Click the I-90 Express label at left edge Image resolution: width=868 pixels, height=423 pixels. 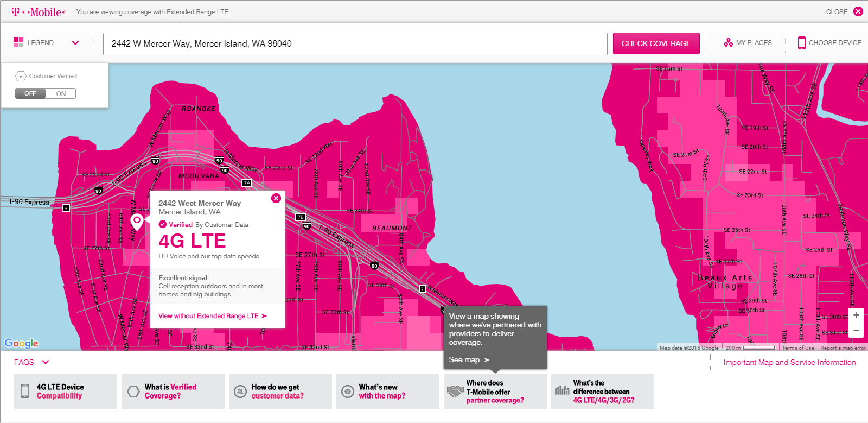(29, 202)
